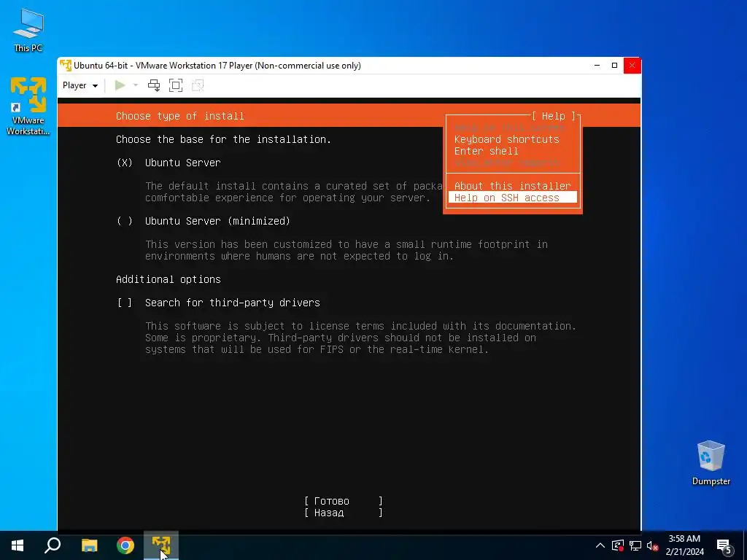
Task: Click Send Ctrl+Alt+Del toolbar icon
Action: click(154, 85)
